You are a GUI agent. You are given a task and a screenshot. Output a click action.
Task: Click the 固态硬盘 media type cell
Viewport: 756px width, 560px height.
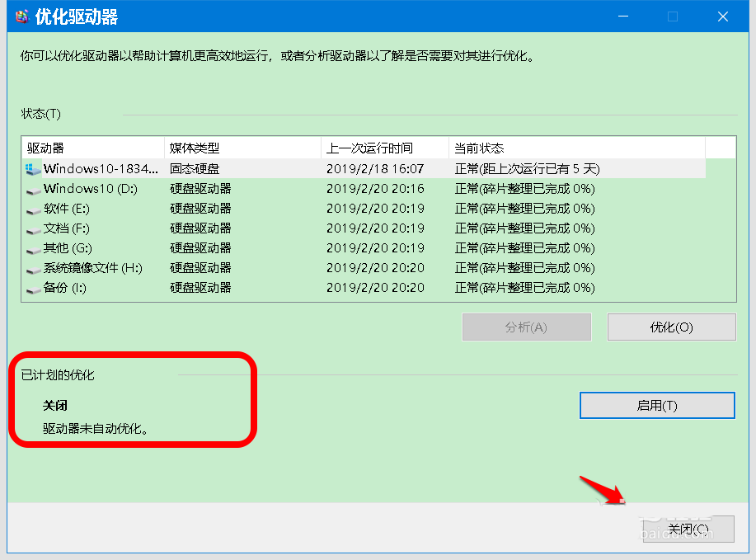[x=195, y=169]
